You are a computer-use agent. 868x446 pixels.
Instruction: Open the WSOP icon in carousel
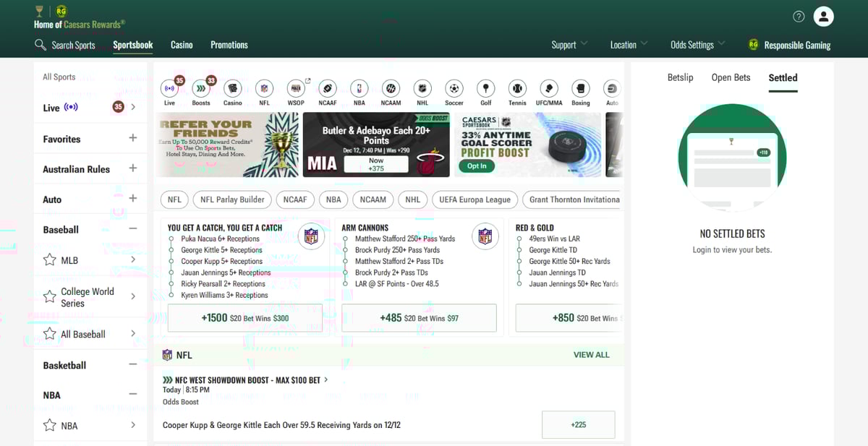pyautogui.click(x=296, y=88)
